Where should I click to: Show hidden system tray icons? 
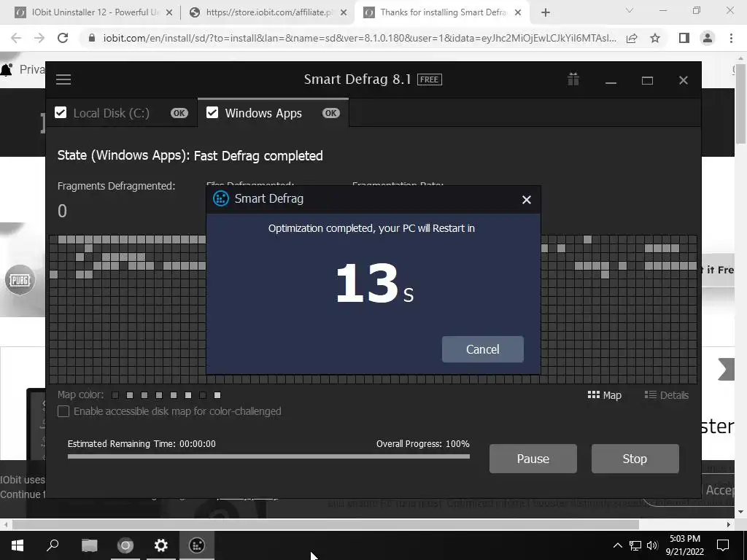coord(617,545)
